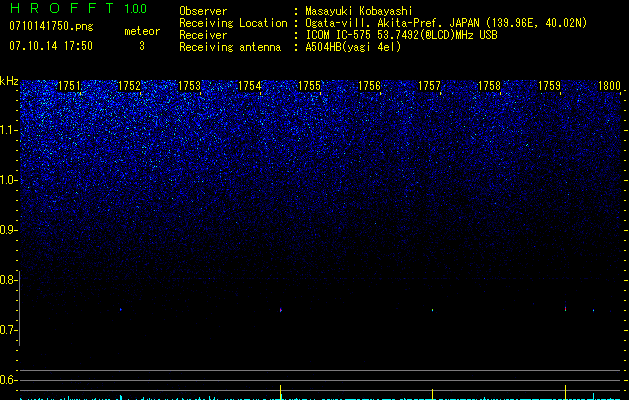Click the 1752 time tick label
629x400 pixels.
coord(129,86)
